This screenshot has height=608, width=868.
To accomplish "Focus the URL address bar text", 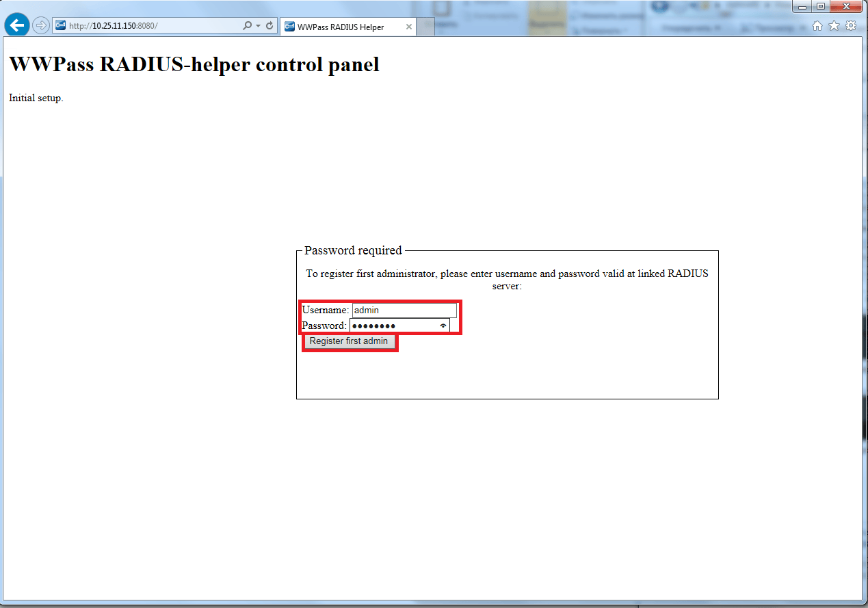I will pos(150,26).
